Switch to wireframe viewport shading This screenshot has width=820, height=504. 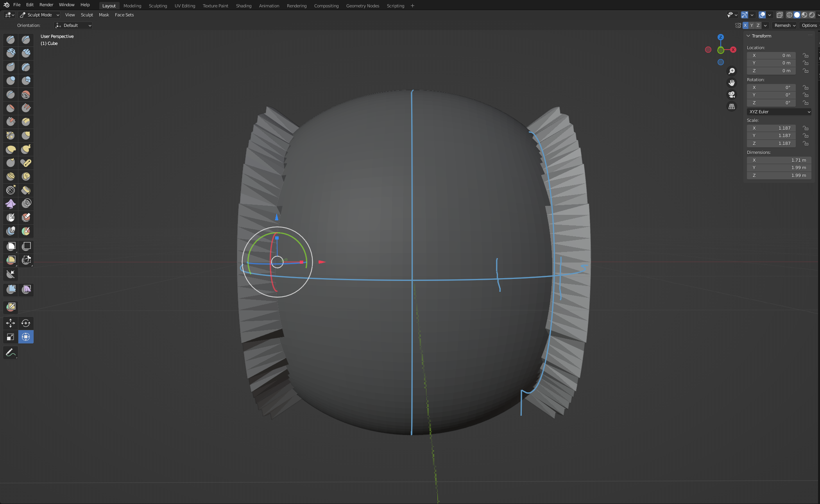(790, 15)
